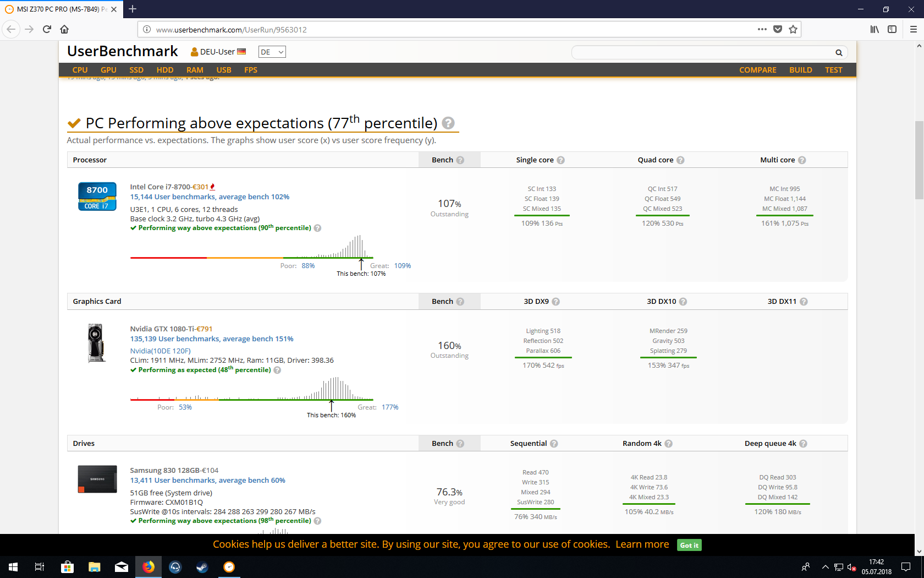924x578 pixels.
Task: Click help icon next to Single core
Action: click(560, 160)
